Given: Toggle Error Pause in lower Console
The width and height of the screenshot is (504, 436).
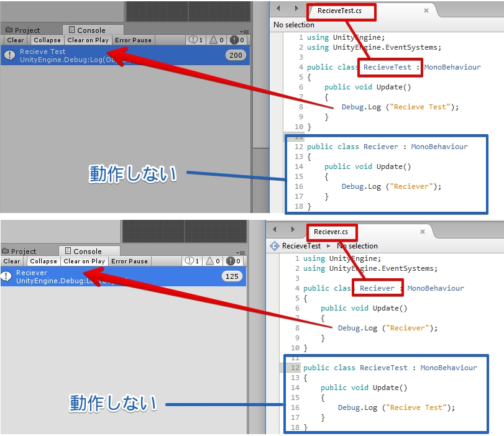Looking at the screenshot, I should 129,261.
